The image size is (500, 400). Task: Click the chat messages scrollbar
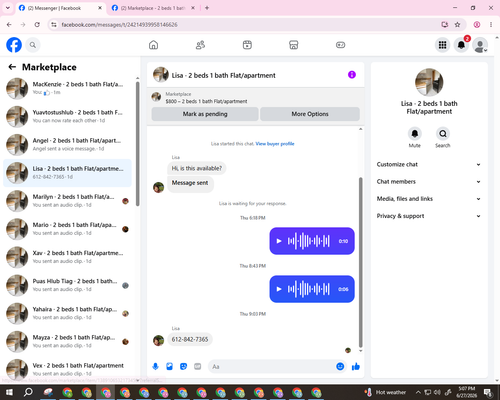tap(360, 262)
